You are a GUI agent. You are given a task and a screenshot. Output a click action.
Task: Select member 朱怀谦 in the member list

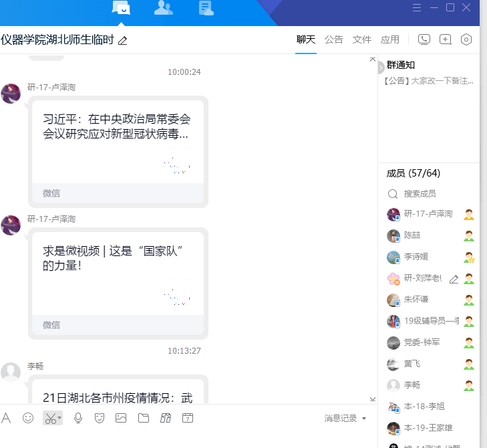click(x=416, y=300)
